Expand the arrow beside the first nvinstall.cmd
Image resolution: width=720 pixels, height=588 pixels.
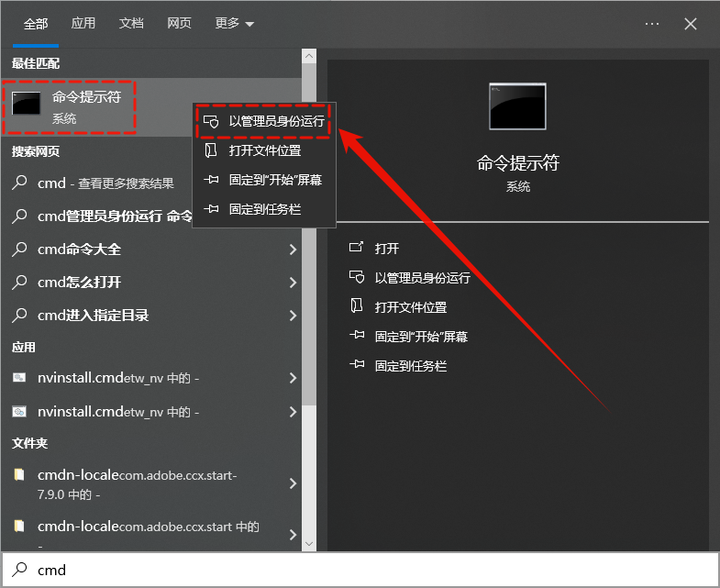tap(293, 378)
